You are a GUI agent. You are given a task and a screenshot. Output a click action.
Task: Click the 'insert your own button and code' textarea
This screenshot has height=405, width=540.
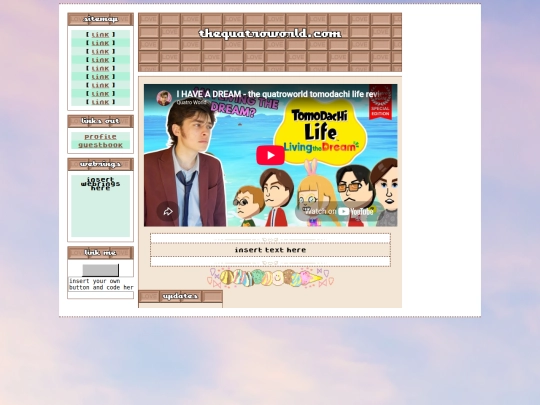101,284
